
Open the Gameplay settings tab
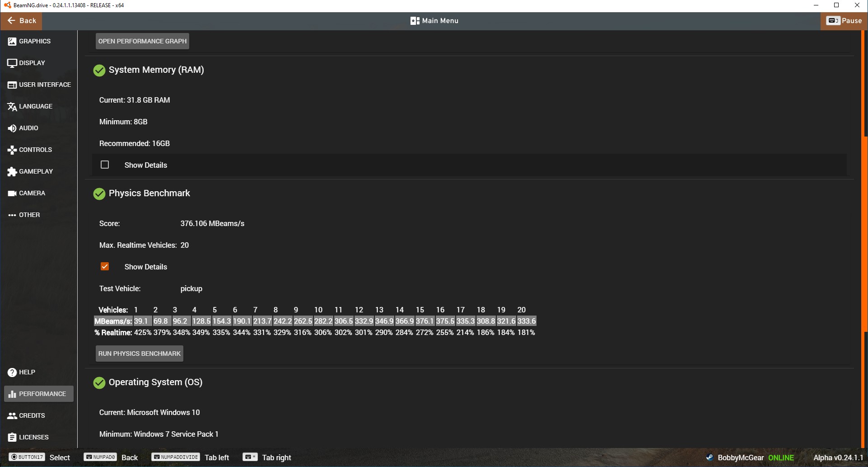(x=39, y=172)
